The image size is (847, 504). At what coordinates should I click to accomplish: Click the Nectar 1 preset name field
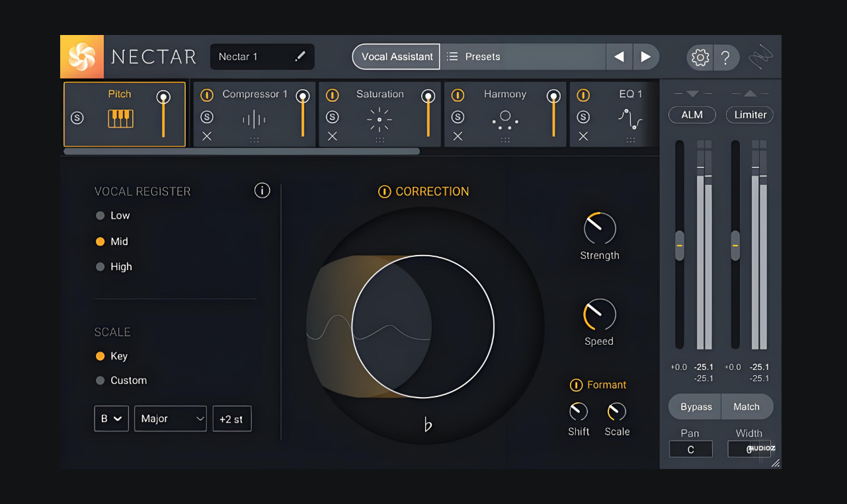[x=262, y=57]
